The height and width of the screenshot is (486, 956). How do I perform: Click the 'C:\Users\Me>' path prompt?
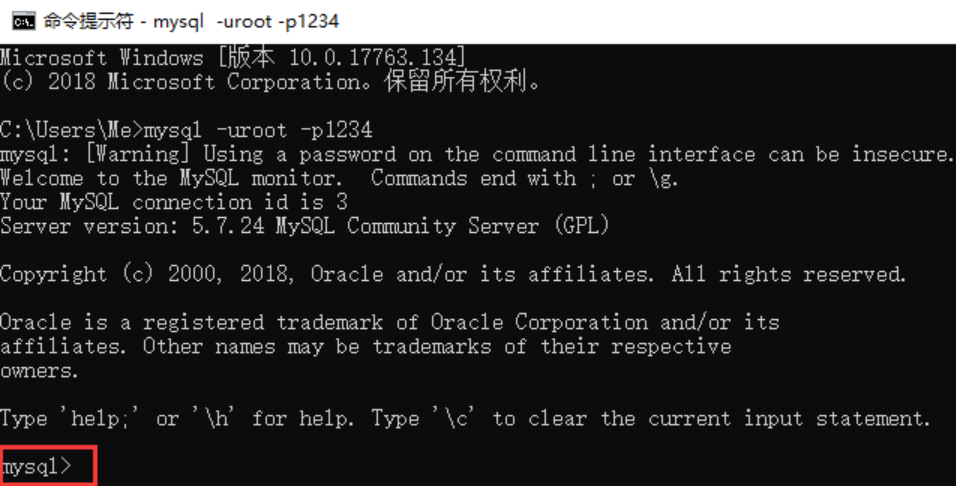(x=71, y=130)
